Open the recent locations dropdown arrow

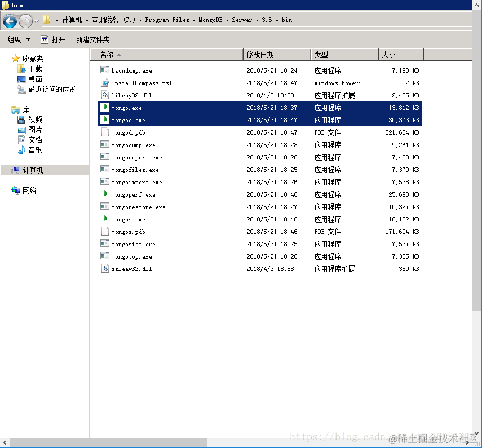point(36,21)
